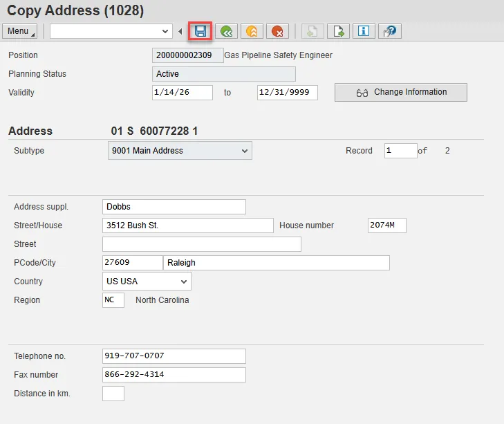
Task: Click the orange Exit arrow icon
Action: pos(252,32)
